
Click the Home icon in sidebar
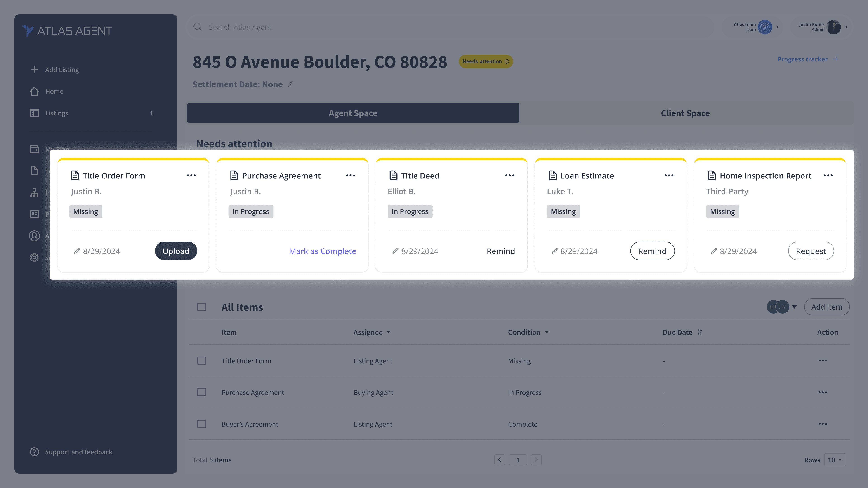coord(34,91)
